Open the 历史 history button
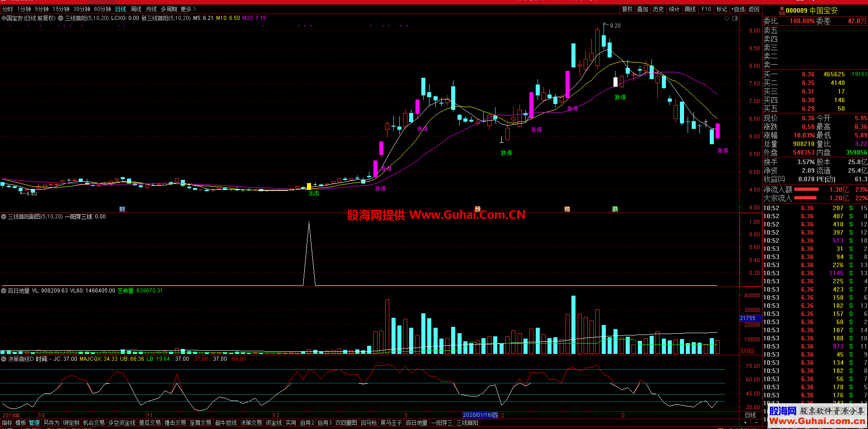 (658, 9)
